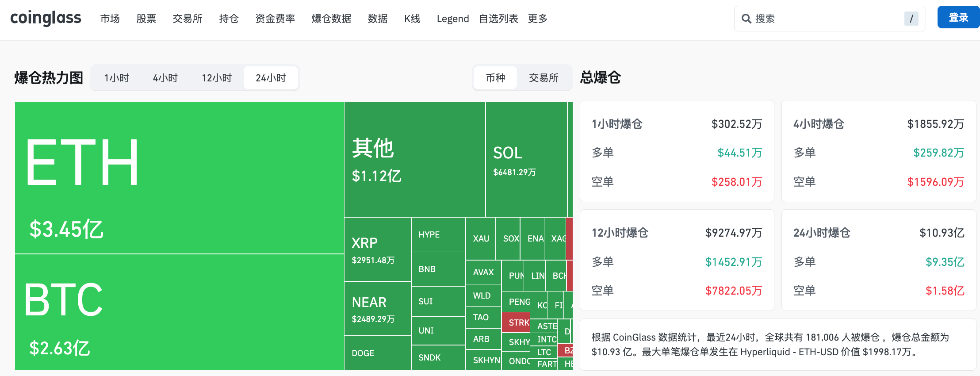Viewport: 980px width, 376px height.
Task: Click the red STRK heatmap tile
Action: click(516, 322)
